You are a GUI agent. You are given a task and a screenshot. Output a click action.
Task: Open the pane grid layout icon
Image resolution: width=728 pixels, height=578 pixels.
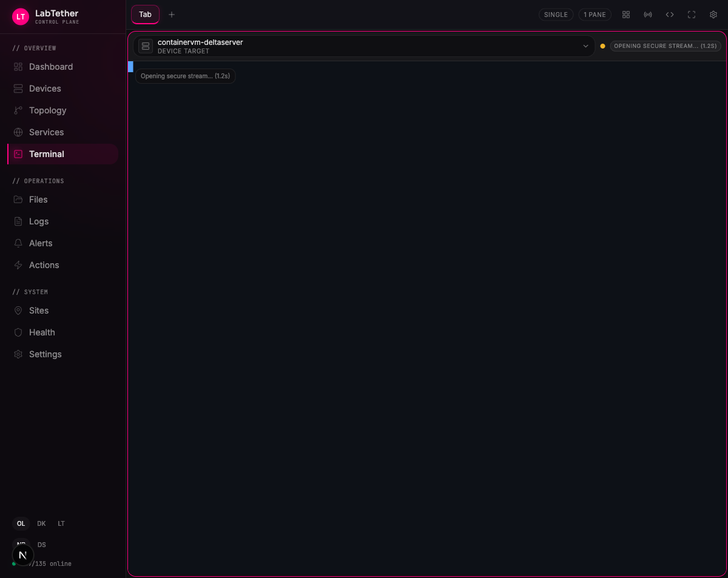point(626,15)
